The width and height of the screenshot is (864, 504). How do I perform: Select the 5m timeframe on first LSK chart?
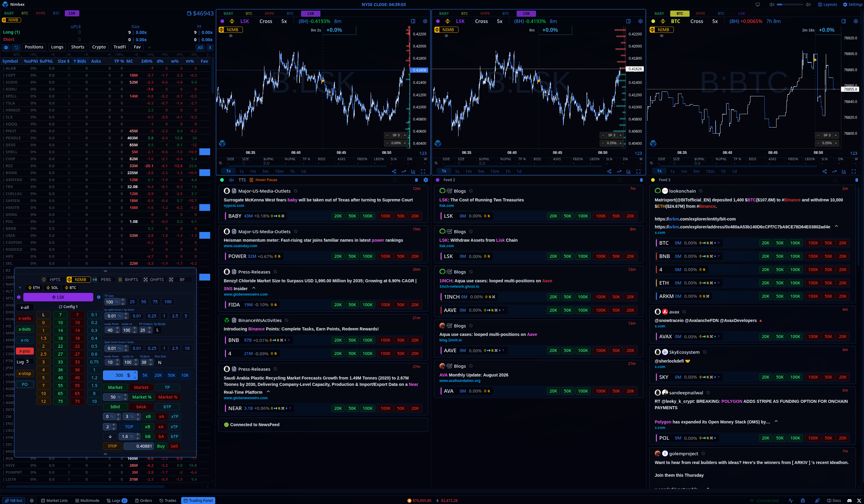(265, 171)
